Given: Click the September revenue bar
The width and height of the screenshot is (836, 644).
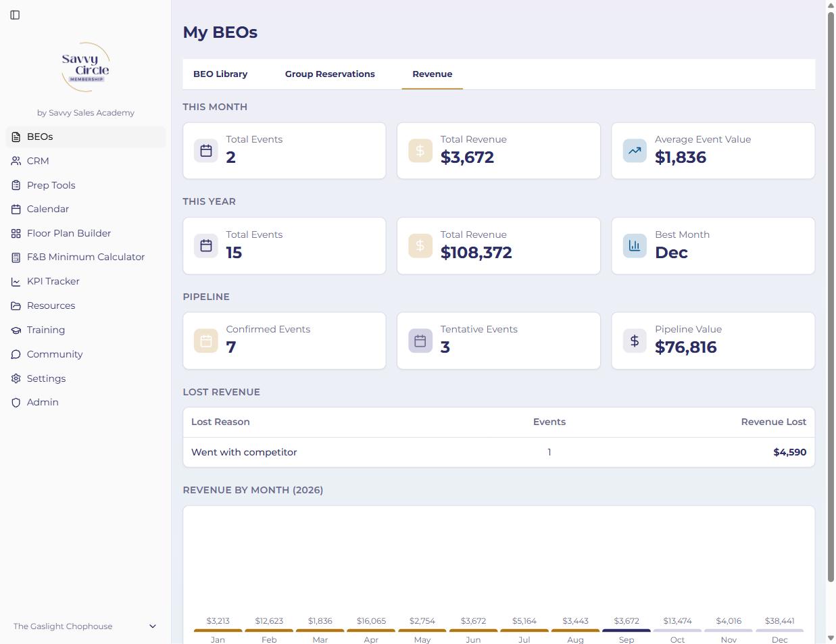Looking at the screenshot, I should coord(626,630).
